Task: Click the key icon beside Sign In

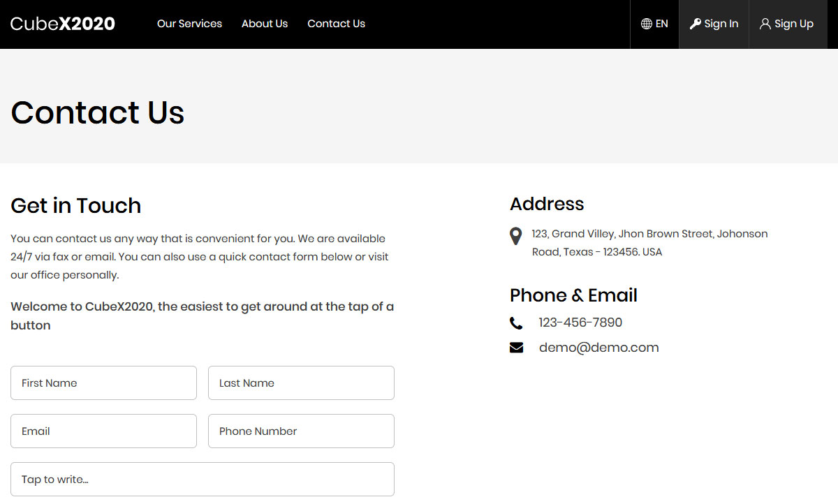Action: [x=695, y=24]
